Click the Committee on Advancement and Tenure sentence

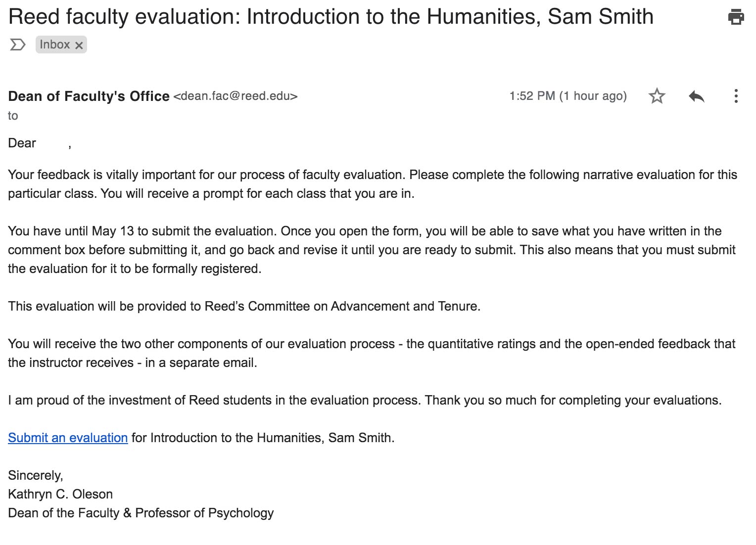pyautogui.click(x=244, y=306)
